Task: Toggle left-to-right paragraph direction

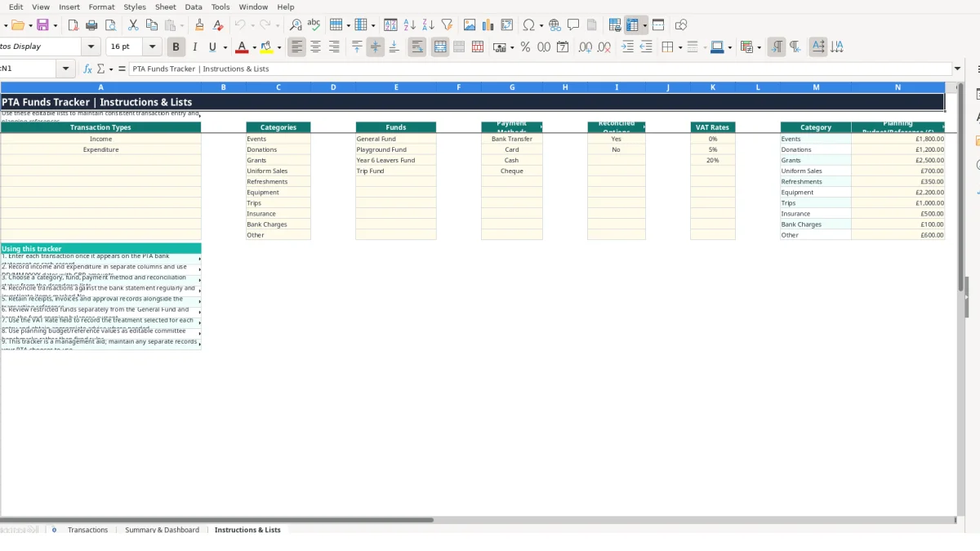Action: (x=777, y=47)
